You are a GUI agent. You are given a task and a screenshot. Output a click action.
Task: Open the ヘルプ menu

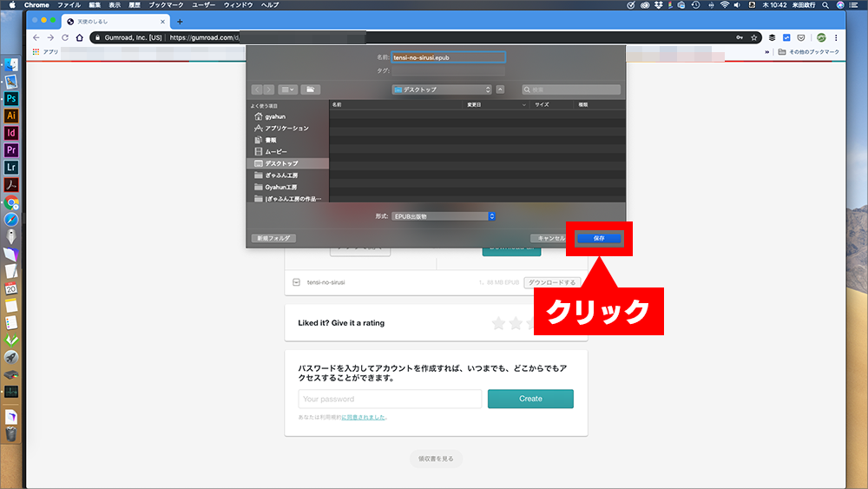coord(270,5)
